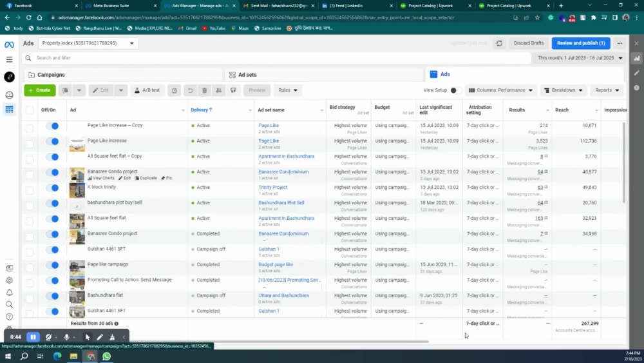
Task: Click the recorder eraser broom icon
Action: click(111, 337)
